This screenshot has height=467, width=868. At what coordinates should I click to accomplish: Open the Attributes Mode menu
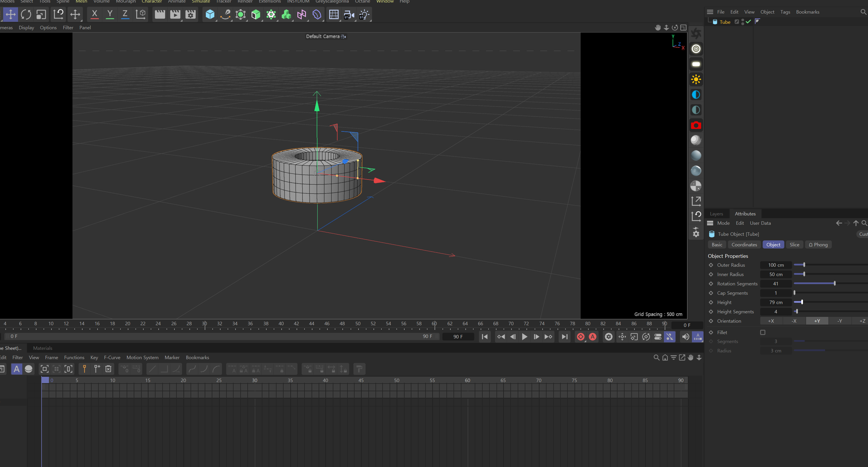[724, 223]
